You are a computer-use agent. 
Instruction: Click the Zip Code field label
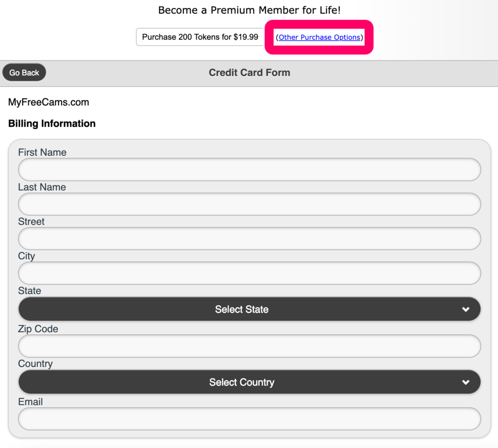pos(38,329)
